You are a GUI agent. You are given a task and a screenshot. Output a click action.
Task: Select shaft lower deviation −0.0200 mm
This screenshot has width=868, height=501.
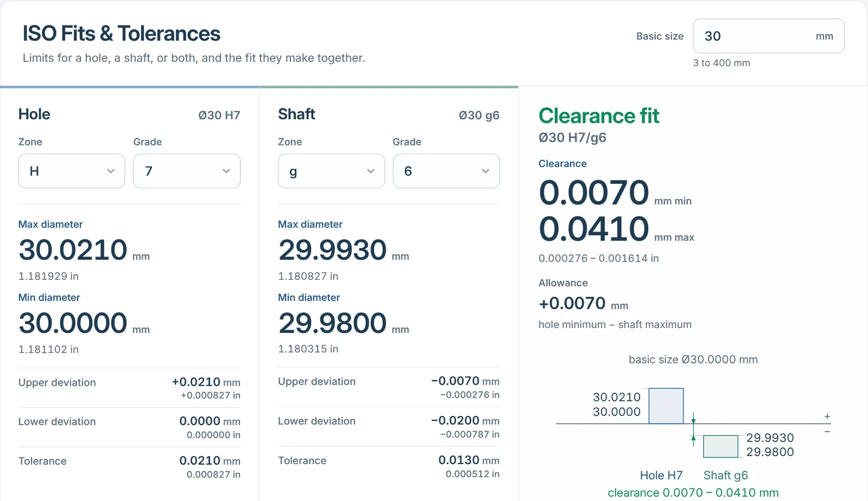[465, 421]
